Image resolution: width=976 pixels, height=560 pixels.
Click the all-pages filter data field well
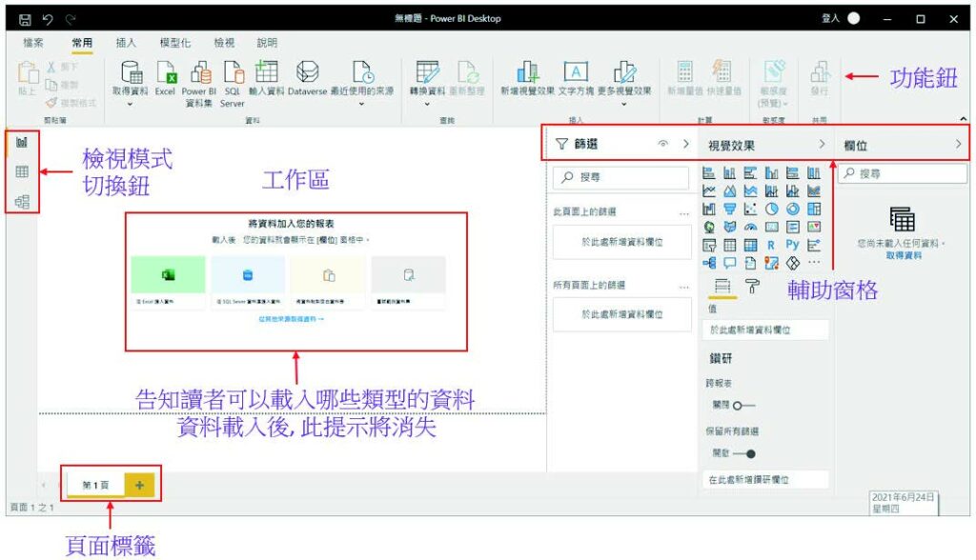(x=621, y=315)
